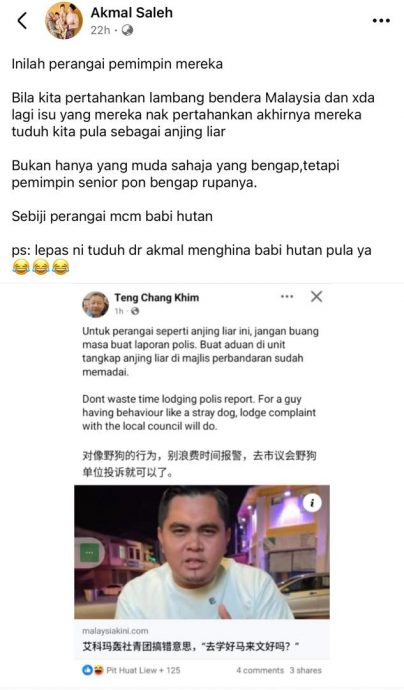View reactions by Pit Huat Liew + 125
The height and width of the screenshot is (690, 404).
[x=143, y=670]
